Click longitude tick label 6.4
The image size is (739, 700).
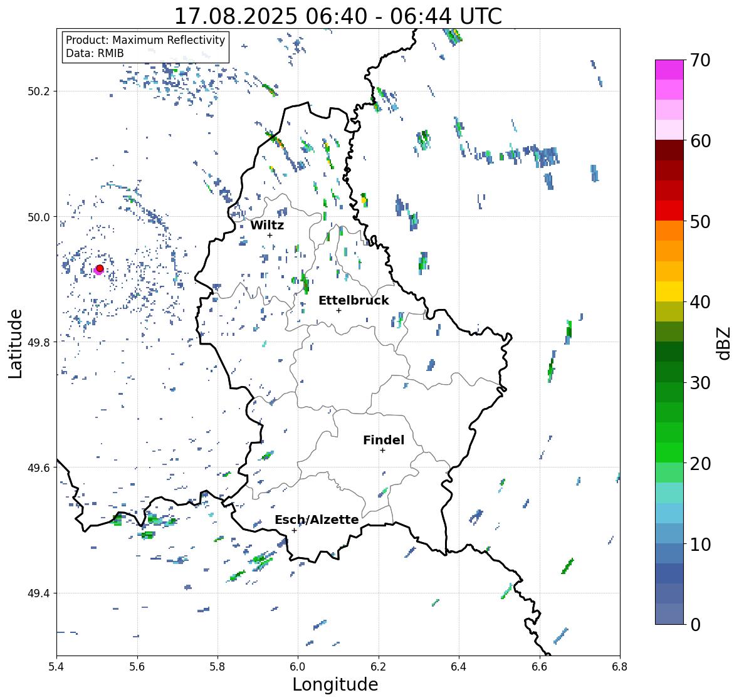(x=459, y=667)
